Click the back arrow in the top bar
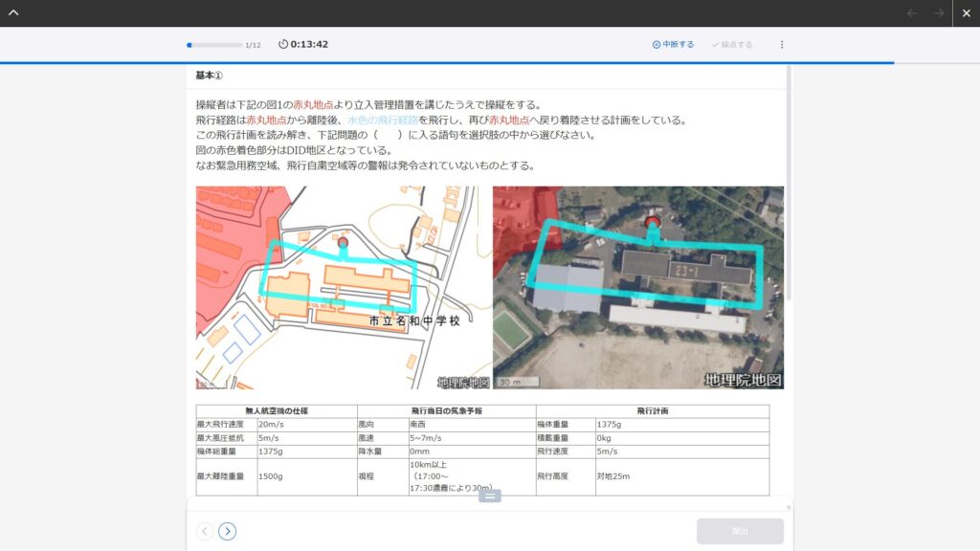Viewport: 980px width, 551px height. [x=912, y=12]
